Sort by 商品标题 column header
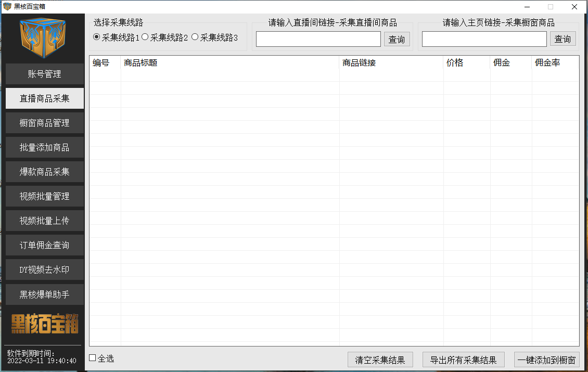The height and width of the screenshot is (372, 588). click(230, 62)
